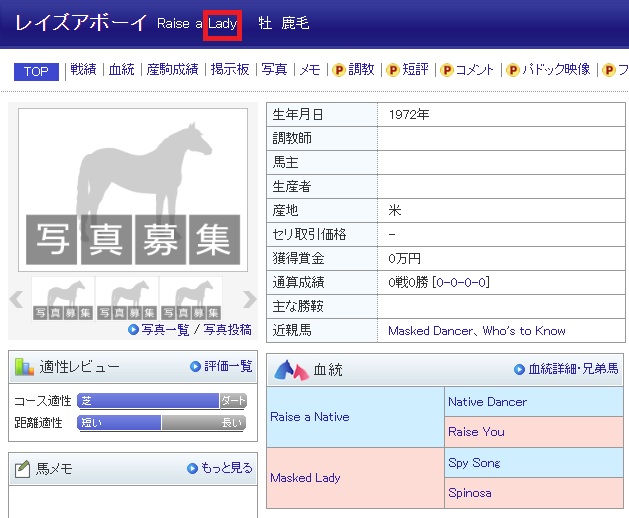This screenshot has width=629, height=518.
Task: Click the arrow icon beside 血統詳細・兄弟馬
Action: pyautogui.click(x=519, y=369)
